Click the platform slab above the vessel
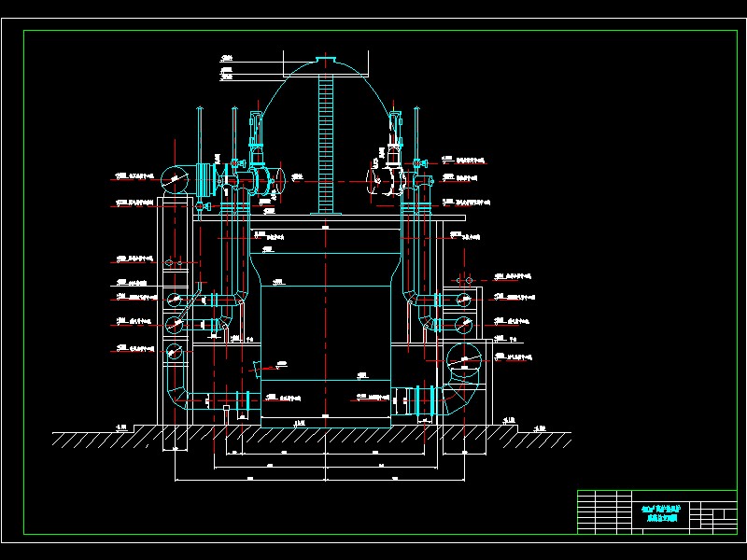The width and height of the screenshot is (747, 560). tap(330, 217)
